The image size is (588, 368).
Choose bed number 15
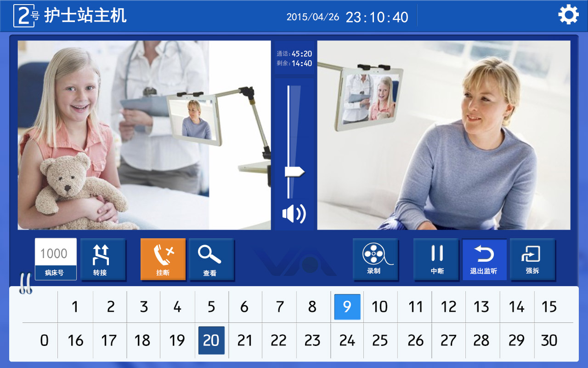tap(549, 307)
